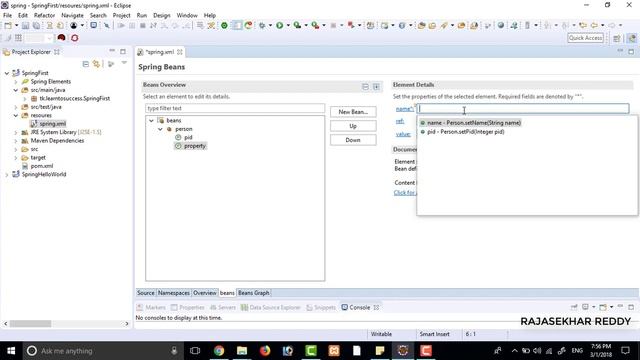Click the Save icon in toolbar

[25, 25]
